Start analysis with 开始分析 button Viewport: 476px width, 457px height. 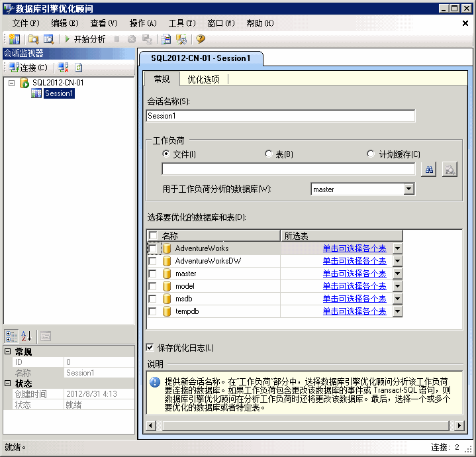[85, 39]
